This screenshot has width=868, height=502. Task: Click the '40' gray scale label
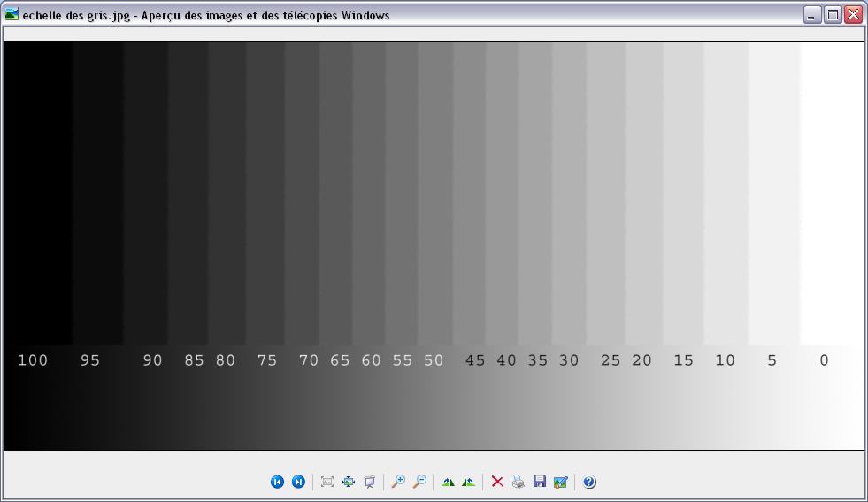pyautogui.click(x=506, y=360)
